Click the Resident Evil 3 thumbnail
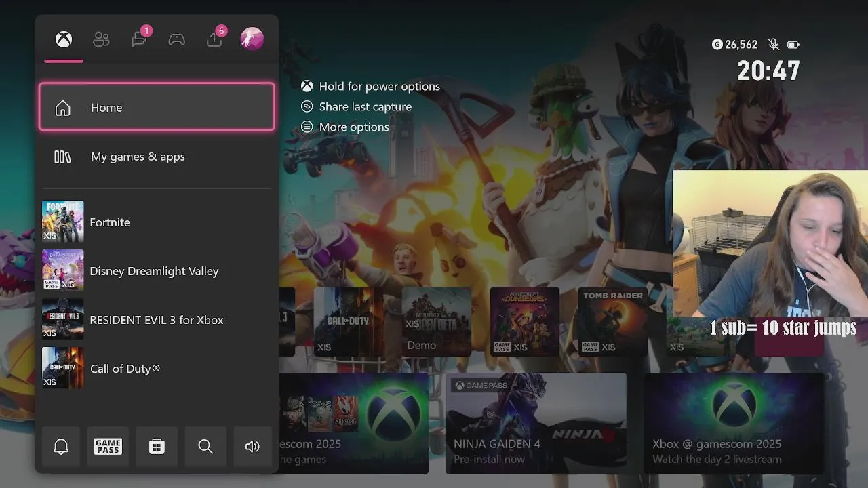Viewport: 868px width, 488px height. point(63,319)
